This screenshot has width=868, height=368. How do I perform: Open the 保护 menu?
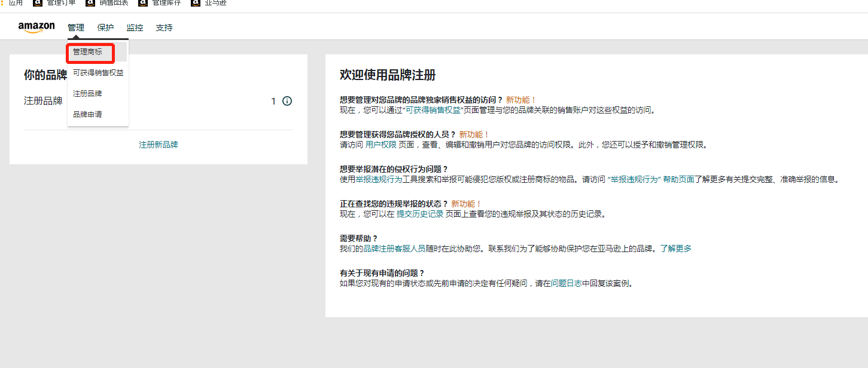coord(105,27)
